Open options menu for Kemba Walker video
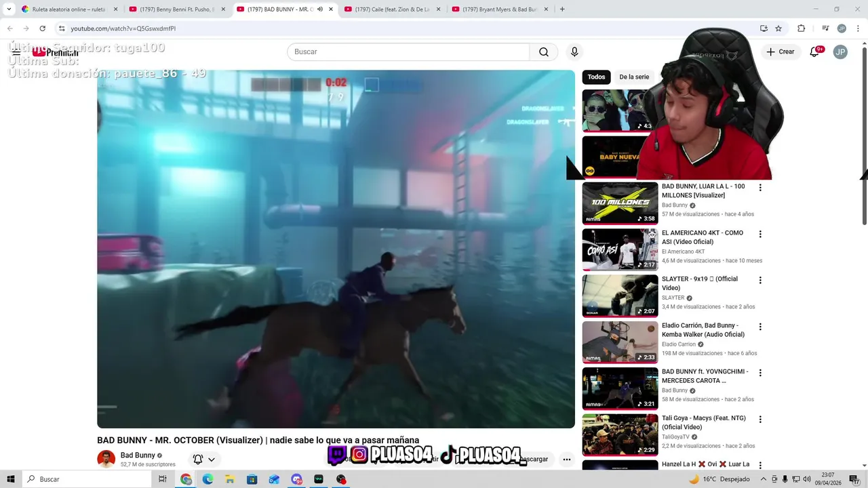Image resolution: width=868 pixels, height=488 pixels. click(760, 327)
